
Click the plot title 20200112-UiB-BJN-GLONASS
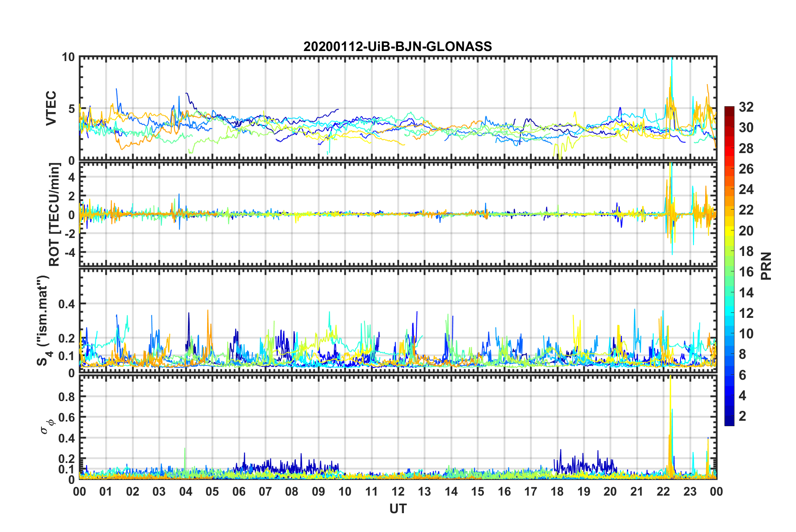[398, 46]
